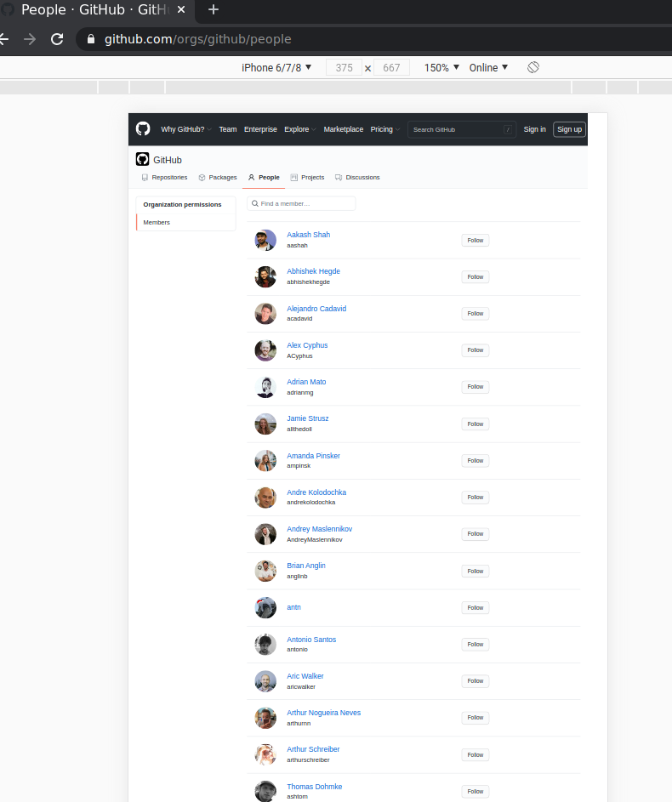Select Members in the sidebar
This screenshot has height=802, width=672.
(156, 222)
